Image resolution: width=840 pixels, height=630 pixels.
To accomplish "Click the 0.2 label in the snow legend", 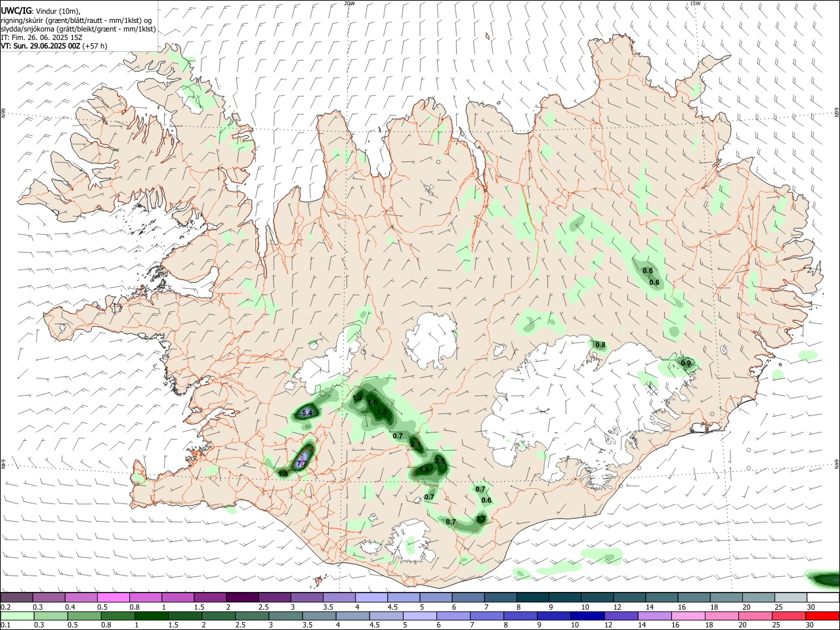I will click(5, 607).
